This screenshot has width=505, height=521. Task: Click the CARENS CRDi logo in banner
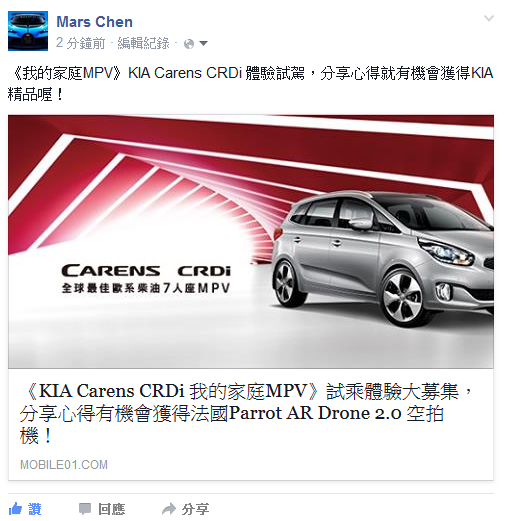pyautogui.click(x=146, y=271)
